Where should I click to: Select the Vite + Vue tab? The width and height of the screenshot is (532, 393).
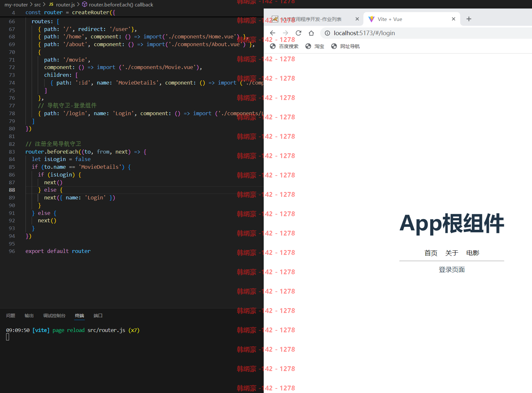tap(412, 19)
